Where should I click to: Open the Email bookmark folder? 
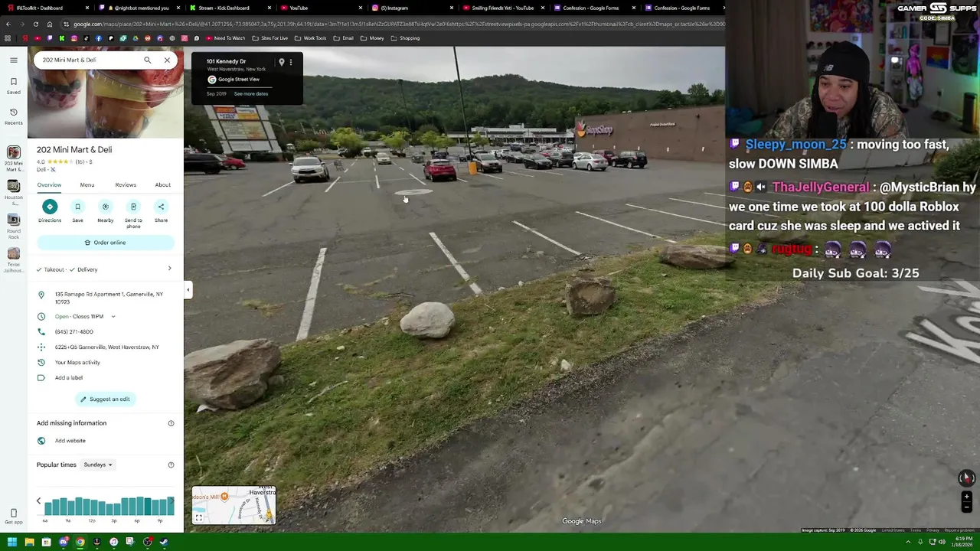(344, 38)
